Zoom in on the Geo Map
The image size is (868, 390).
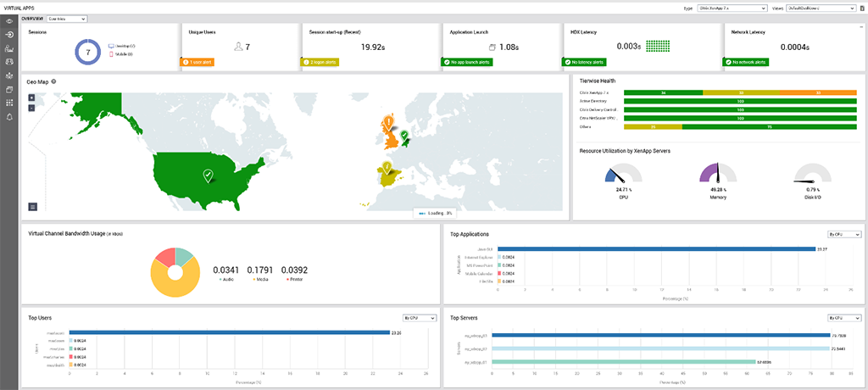point(31,97)
